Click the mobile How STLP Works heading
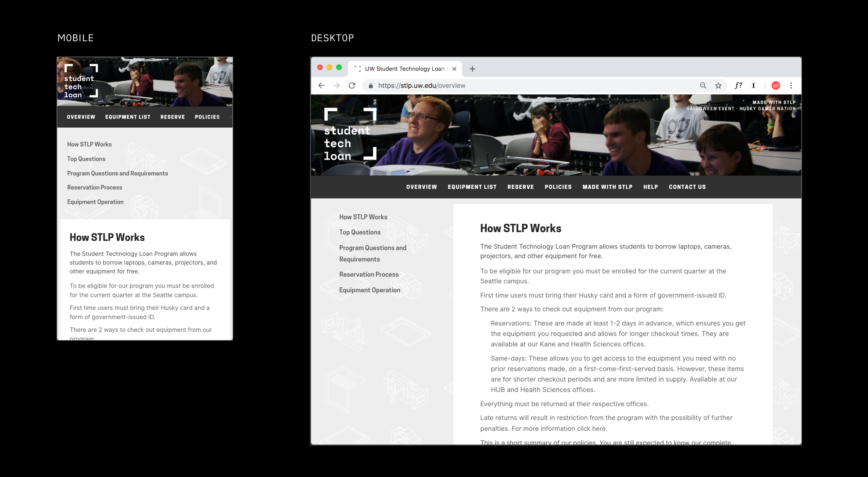The image size is (868, 477). click(107, 238)
